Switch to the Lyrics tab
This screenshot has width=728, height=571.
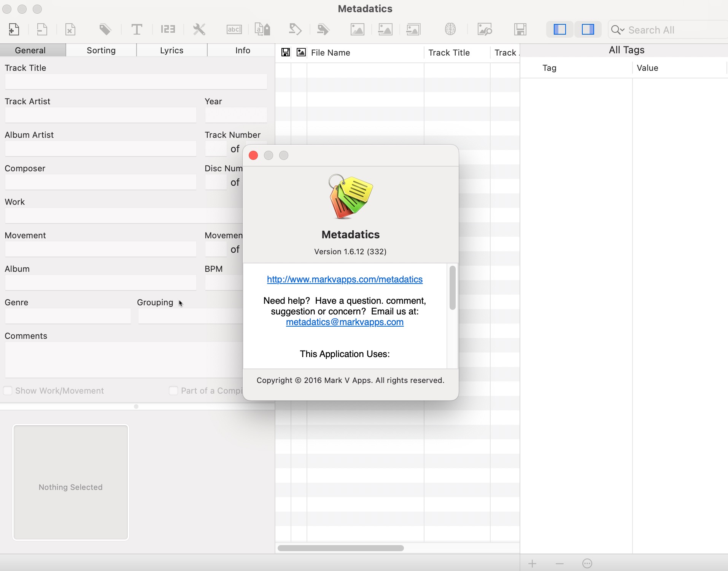pos(172,50)
